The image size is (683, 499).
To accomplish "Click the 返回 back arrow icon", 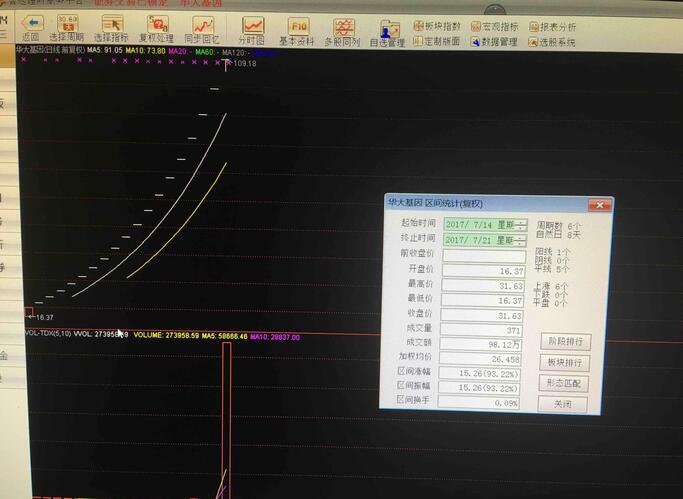I will click(x=32, y=23).
